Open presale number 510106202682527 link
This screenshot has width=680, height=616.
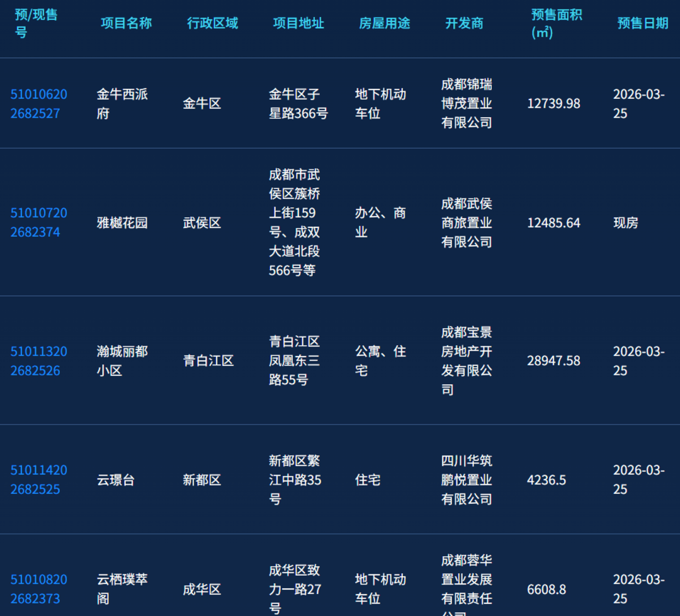[38, 104]
